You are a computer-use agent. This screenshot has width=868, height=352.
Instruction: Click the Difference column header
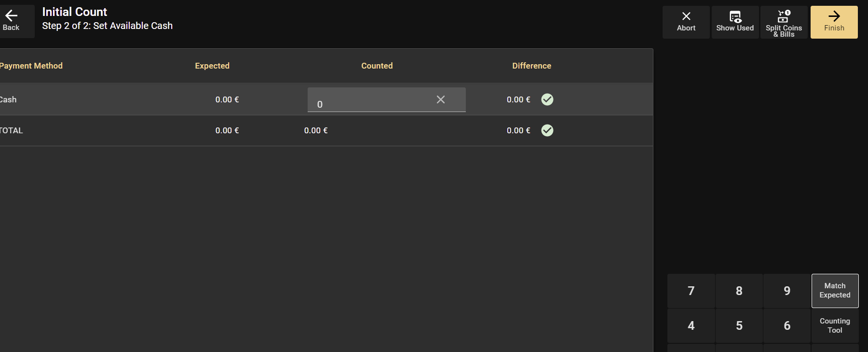(x=531, y=66)
